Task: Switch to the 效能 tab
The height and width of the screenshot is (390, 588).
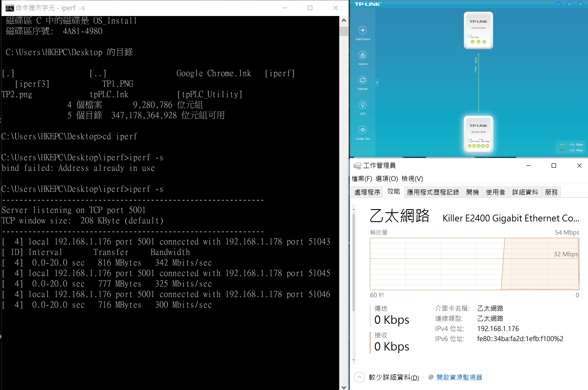Action: [x=394, y=191]
